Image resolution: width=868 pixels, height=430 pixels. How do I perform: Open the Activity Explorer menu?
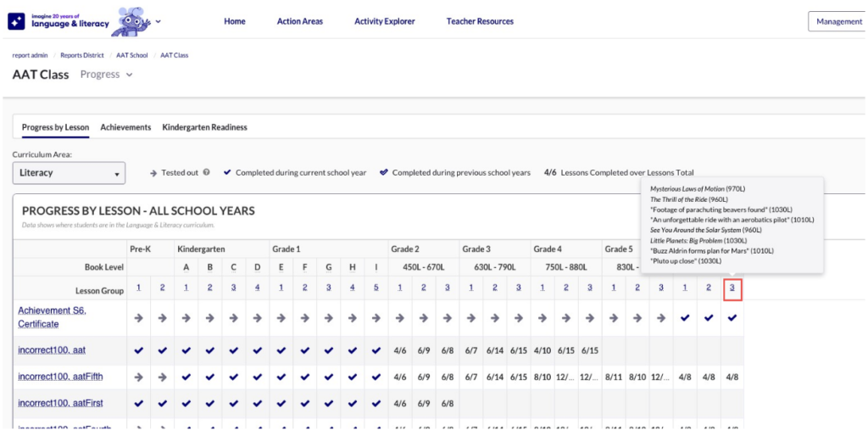385,21
